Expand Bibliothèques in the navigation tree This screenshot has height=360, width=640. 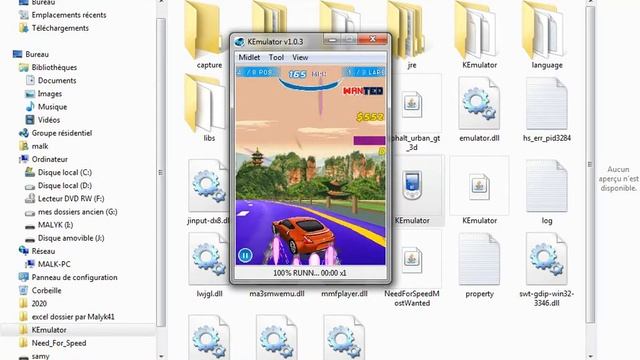54,67
